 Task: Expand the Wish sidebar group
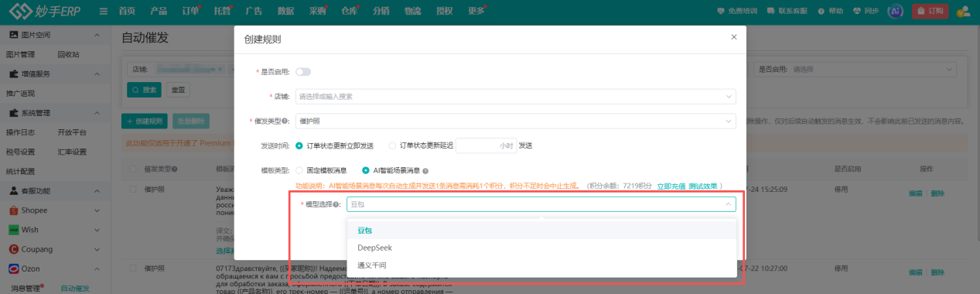pos(96,230)
